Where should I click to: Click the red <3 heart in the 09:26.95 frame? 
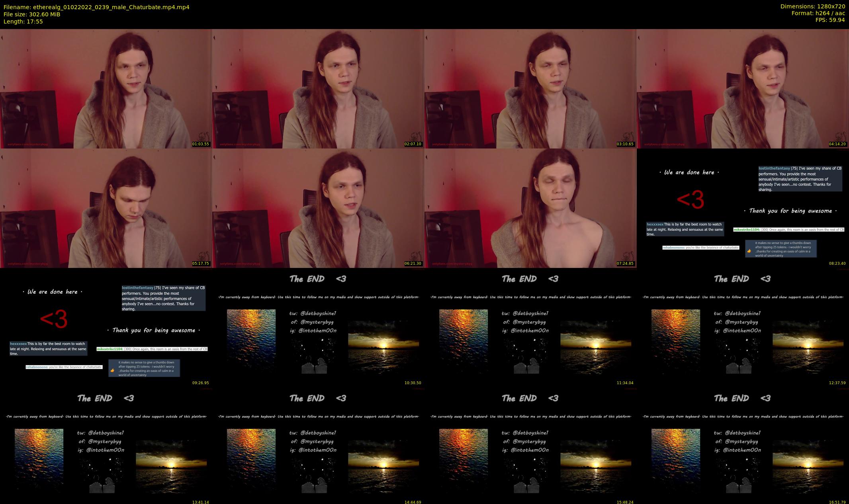coord(54,319)
